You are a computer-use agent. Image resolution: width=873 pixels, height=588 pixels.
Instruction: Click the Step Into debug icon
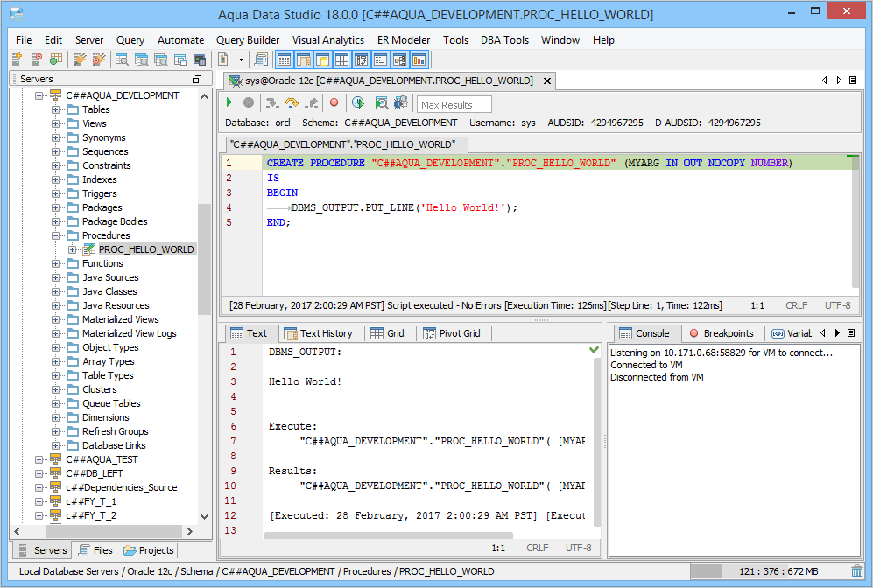tap(271, 103)
